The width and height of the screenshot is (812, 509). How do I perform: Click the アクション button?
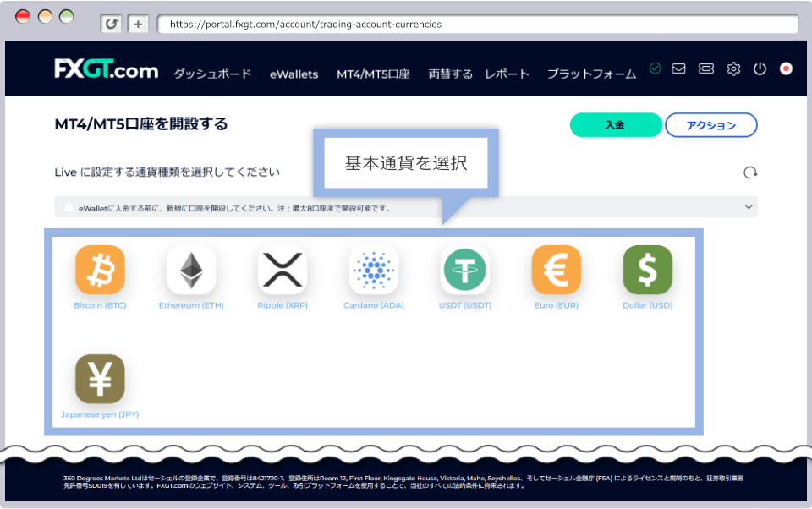(x=711, y=125)
